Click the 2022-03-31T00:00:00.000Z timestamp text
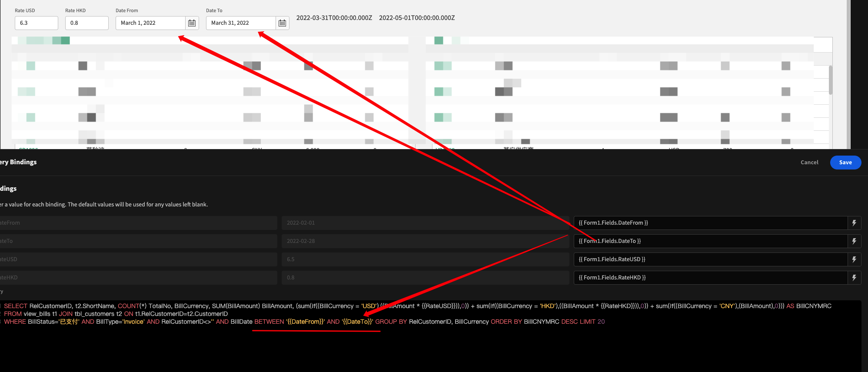 click(x=334, y=18)
